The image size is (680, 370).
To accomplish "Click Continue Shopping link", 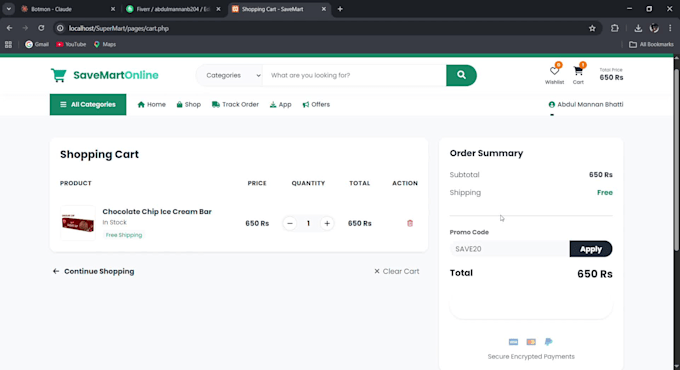I will [93, 272].
